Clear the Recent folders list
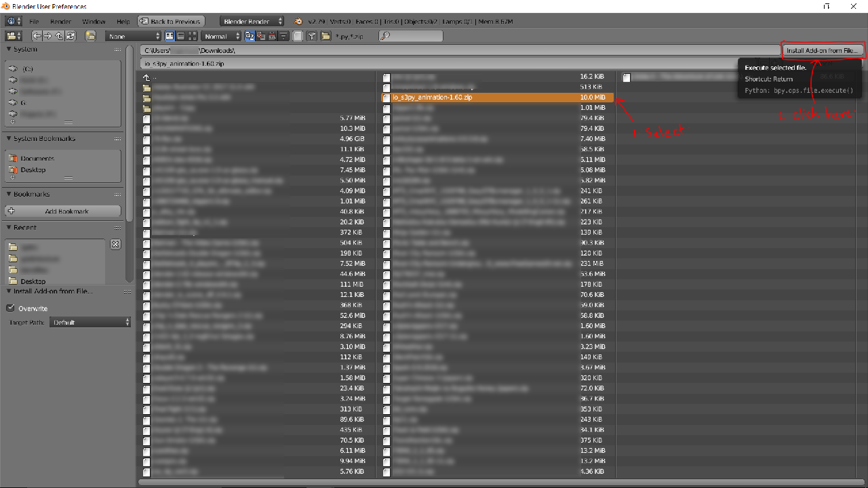This screenshot has width=868, height=488. pyautogui.click(x=115, y=244)
